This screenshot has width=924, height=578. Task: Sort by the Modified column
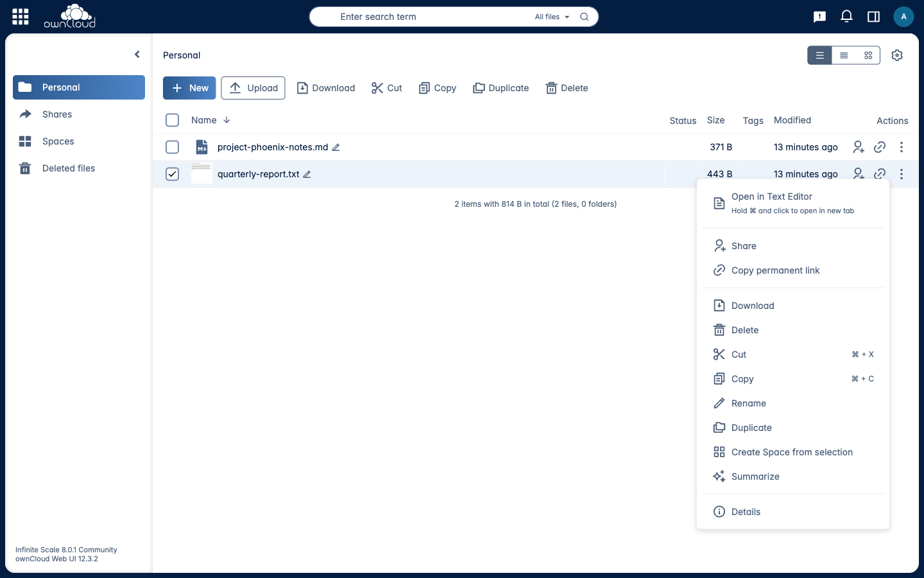tap(792, 120)
